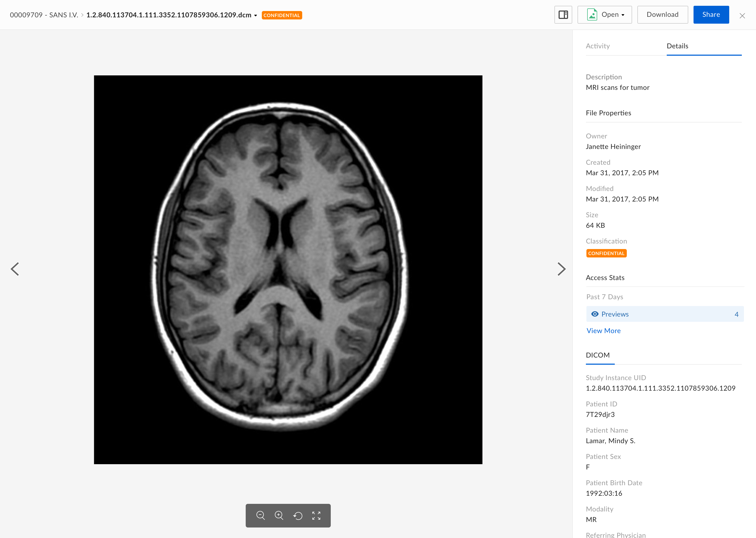Screen dimensions: 756x538
Task: Open the View More access stats link
Action: coord(603,331)
